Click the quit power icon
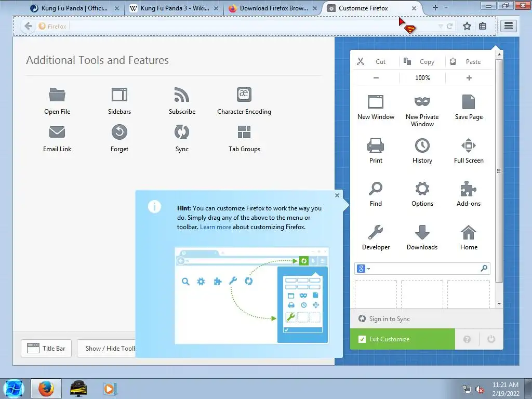The image size is (532, 399). click(x=491, y=339)
